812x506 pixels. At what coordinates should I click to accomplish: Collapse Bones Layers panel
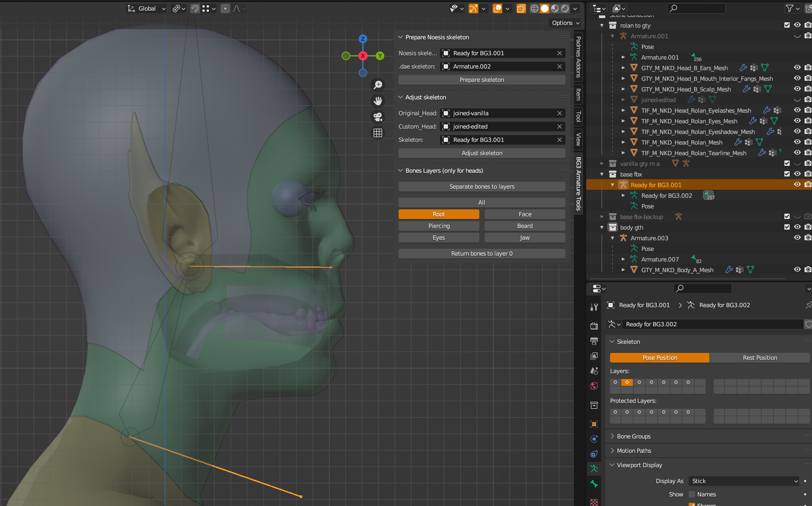[401, 171]
